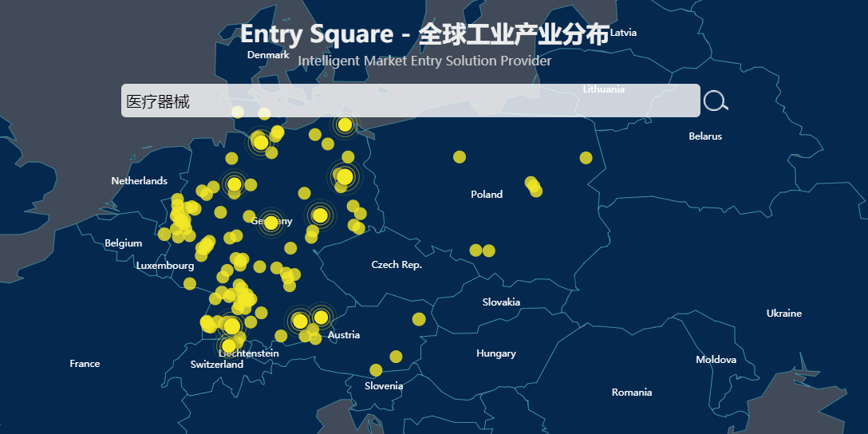The width and height of the screenshot is (868, 434).
Task: Select the Lithuania label
Action: coord(603,89)
